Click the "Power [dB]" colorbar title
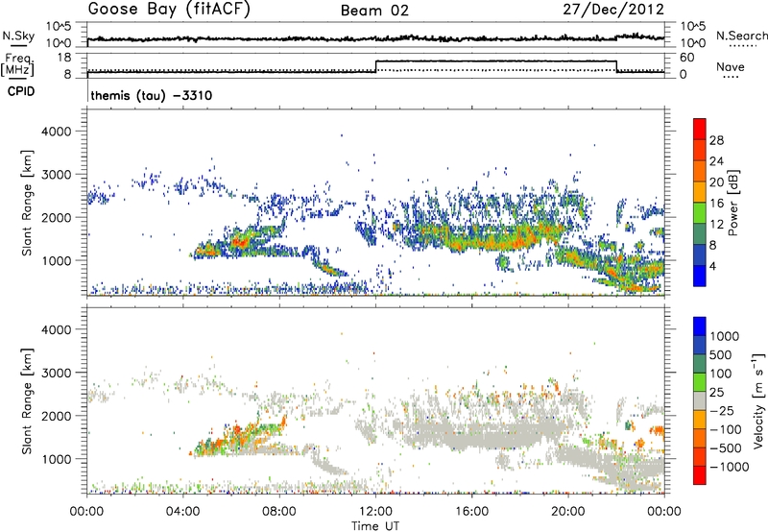The width and height of the screenshot is (768, 532). tap(732, 203)
